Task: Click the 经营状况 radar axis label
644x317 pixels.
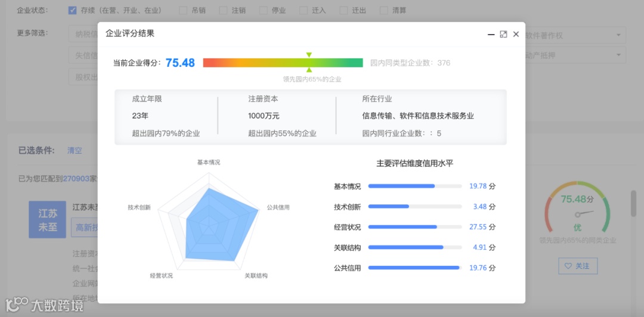Action: (x=162, y=275)
